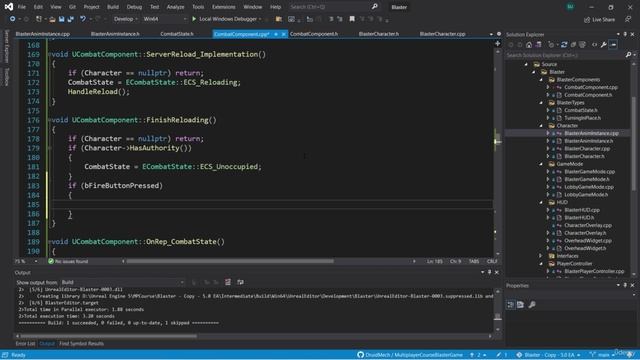Click the Save file toolbar icon
This screenshot has width=640, height=360.
tap(62, 19)
